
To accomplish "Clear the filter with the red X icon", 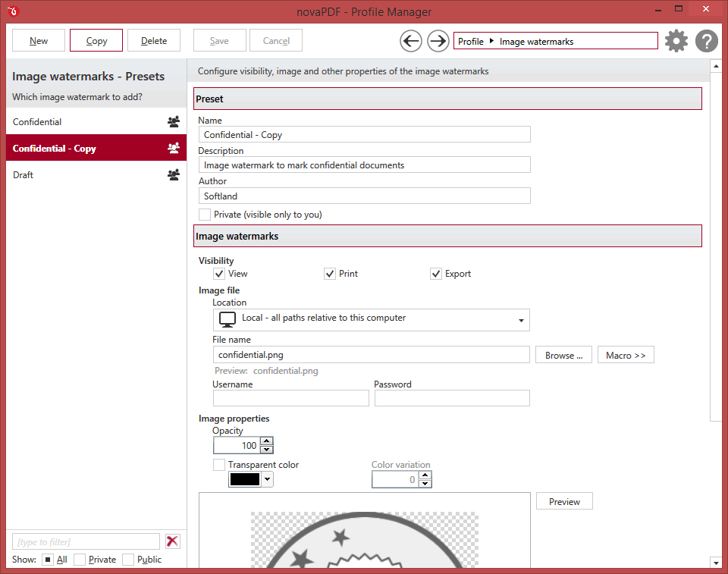I will [173, 541].
